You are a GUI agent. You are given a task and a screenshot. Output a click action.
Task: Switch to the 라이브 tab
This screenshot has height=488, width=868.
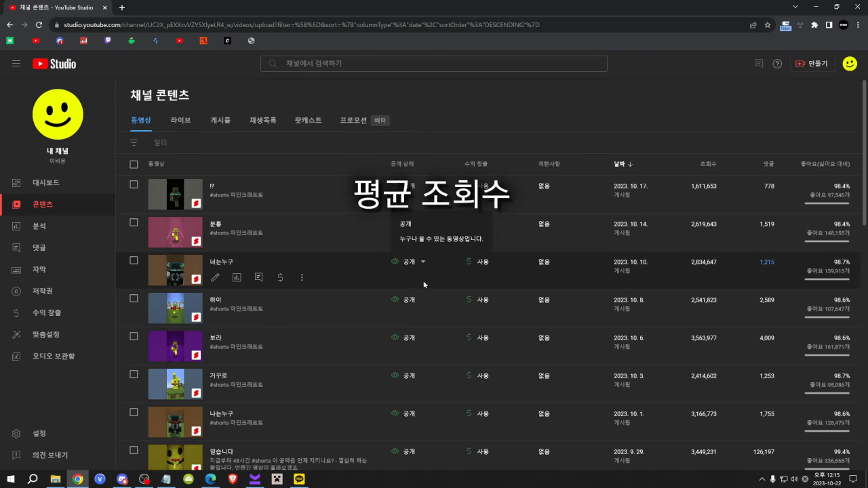[180, 120]
